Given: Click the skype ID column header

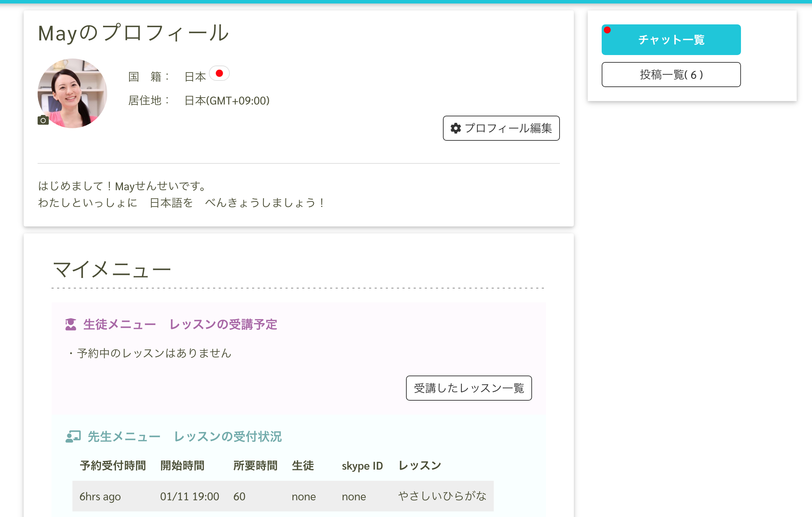Looking at the screenshot, I should [362, 466].
